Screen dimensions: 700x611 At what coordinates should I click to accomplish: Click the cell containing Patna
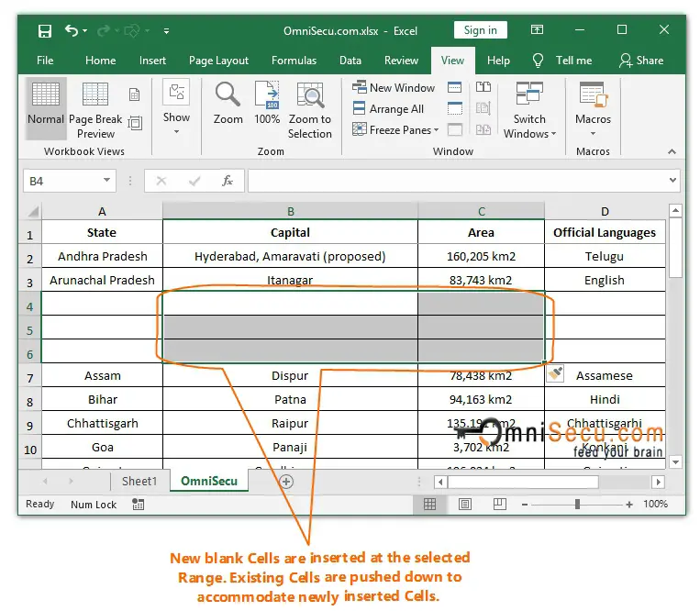click(290, 399)
